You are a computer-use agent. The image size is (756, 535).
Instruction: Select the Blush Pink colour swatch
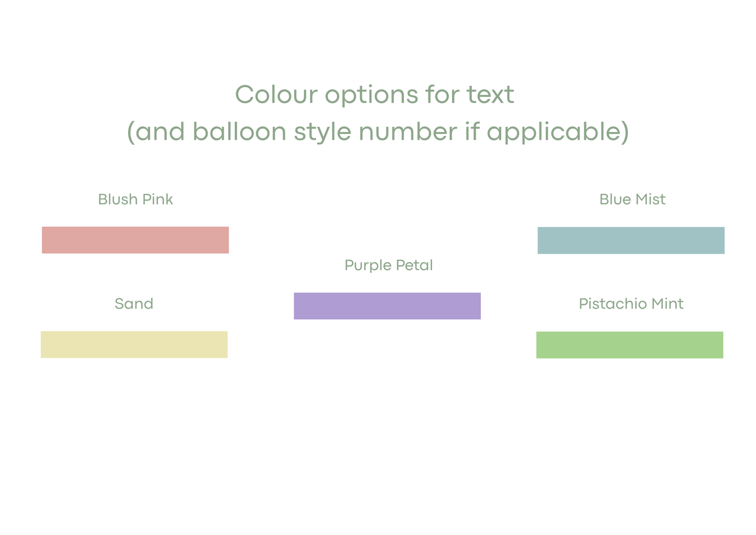pyautogui.click(x=135, y=240)
